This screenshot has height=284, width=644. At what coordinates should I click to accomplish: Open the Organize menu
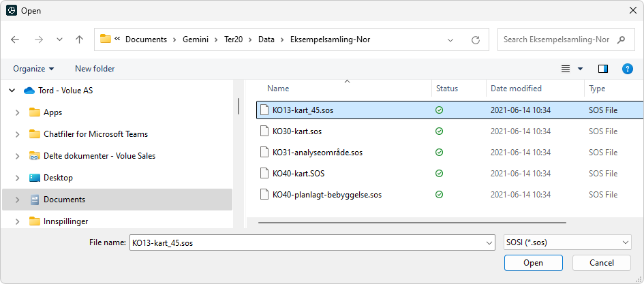[x=33, y=69]
